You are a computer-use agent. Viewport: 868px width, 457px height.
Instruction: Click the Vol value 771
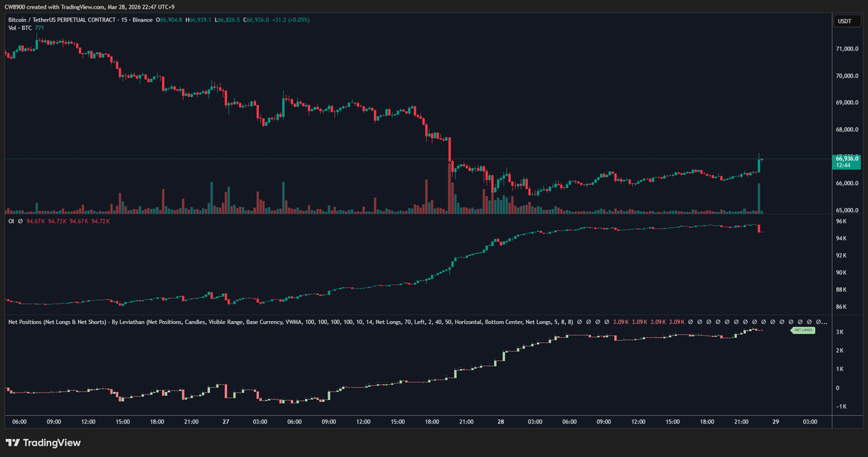coord(40,28)
